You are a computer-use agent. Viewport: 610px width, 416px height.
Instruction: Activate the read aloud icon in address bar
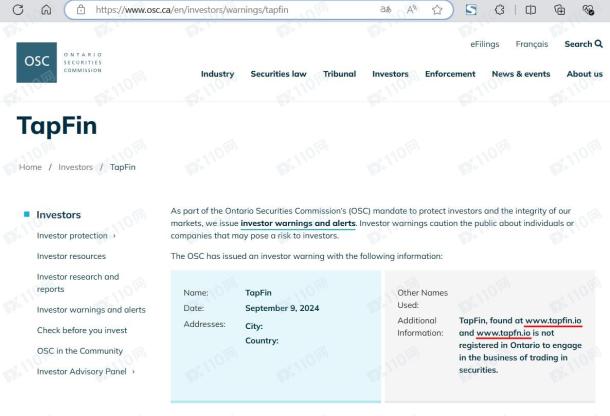point(412,10)
